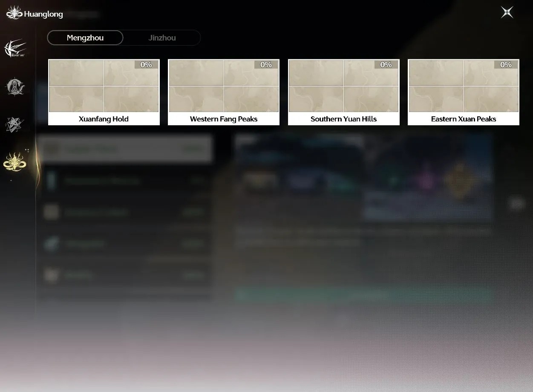Switch to the Mengzhou tab

point(85,38)
